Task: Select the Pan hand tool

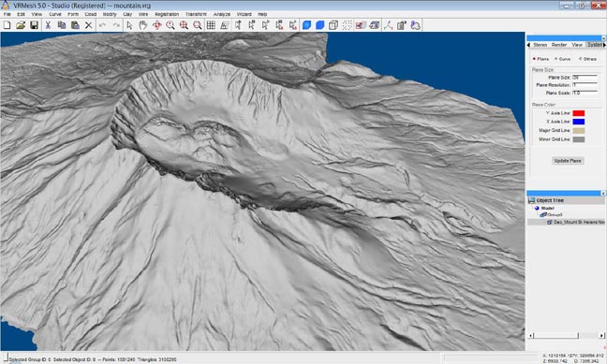Action: (x=143, y=25)
